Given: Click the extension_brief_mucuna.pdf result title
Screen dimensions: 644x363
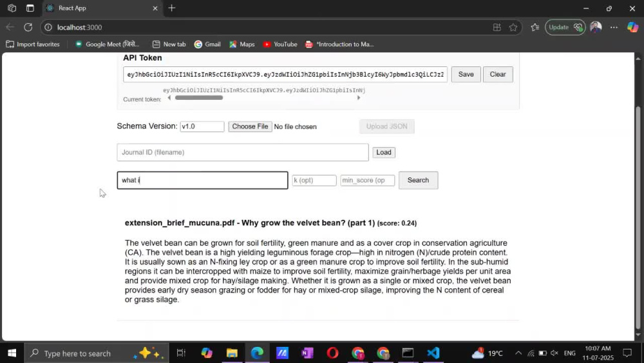Looking at the screenshot, I should 250,223.
